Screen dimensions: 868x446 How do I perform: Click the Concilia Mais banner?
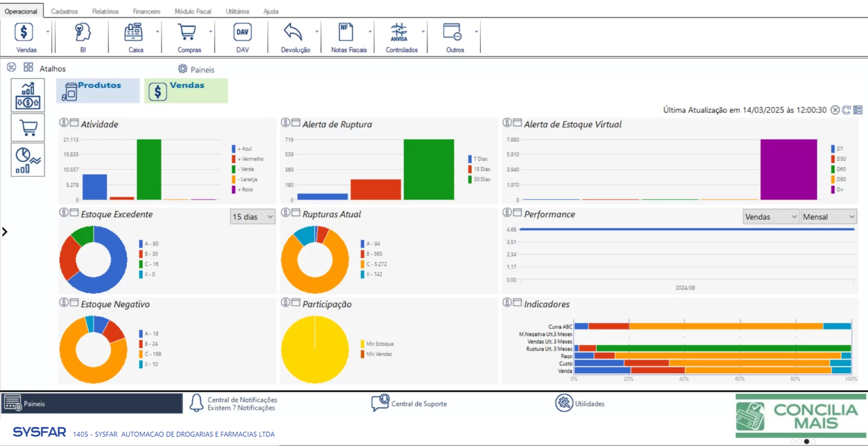point(801,417)
